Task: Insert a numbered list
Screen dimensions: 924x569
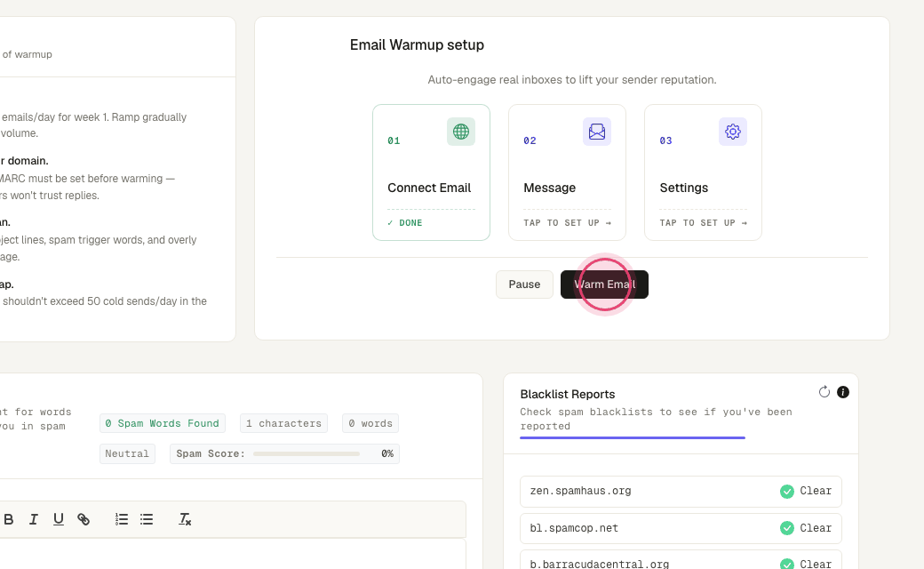Action: (x=122, y=519)
